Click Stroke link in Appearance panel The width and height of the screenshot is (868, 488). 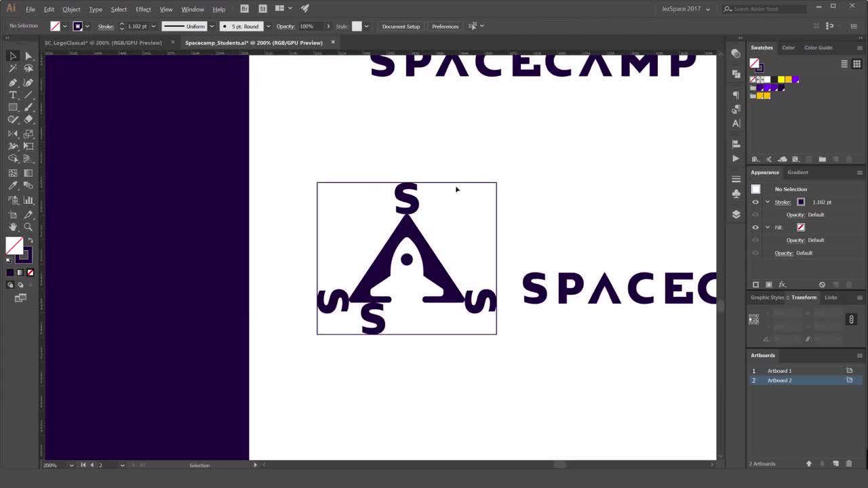pyautogui.click(x=783, y=202)
